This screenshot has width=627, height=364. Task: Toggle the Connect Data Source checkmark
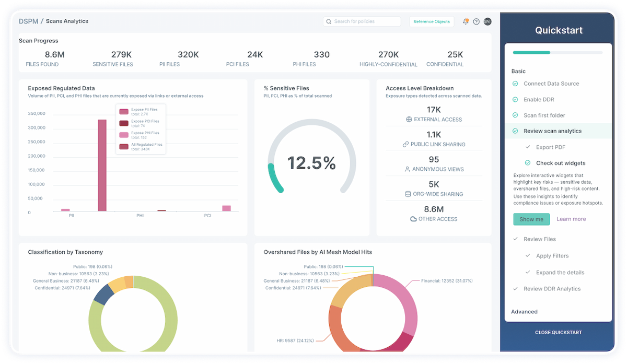pyautogui.click(x=516, y=84)
